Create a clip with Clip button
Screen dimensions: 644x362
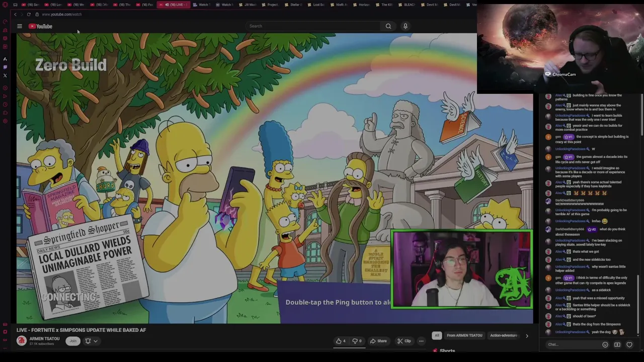pyautogui.click(x=404, y=341)
